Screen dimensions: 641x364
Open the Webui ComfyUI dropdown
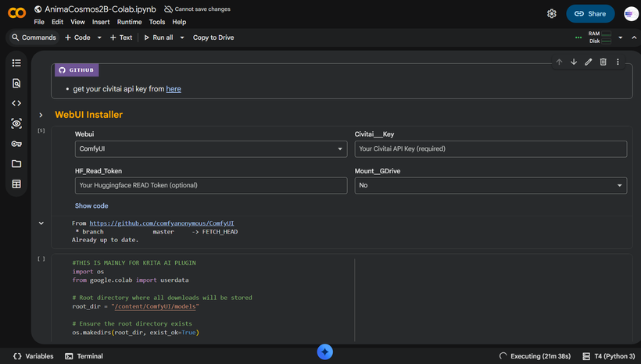(211, 149)
